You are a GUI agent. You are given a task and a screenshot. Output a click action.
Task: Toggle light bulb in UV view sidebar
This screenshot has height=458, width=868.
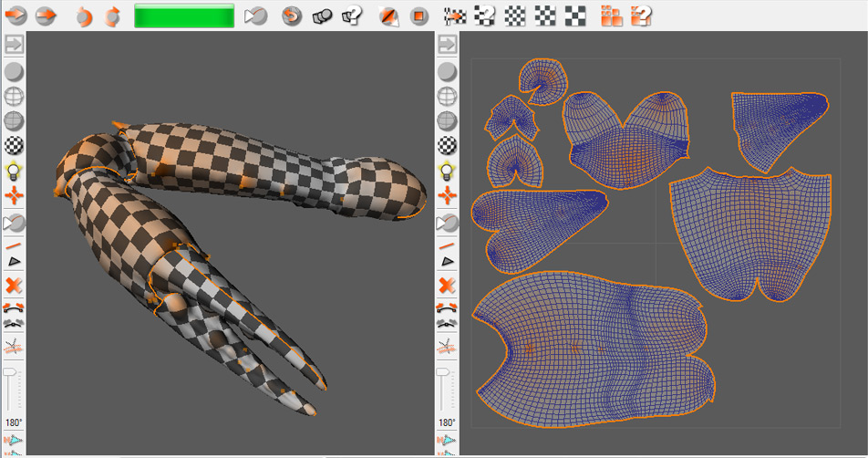[x=448, y=171]
